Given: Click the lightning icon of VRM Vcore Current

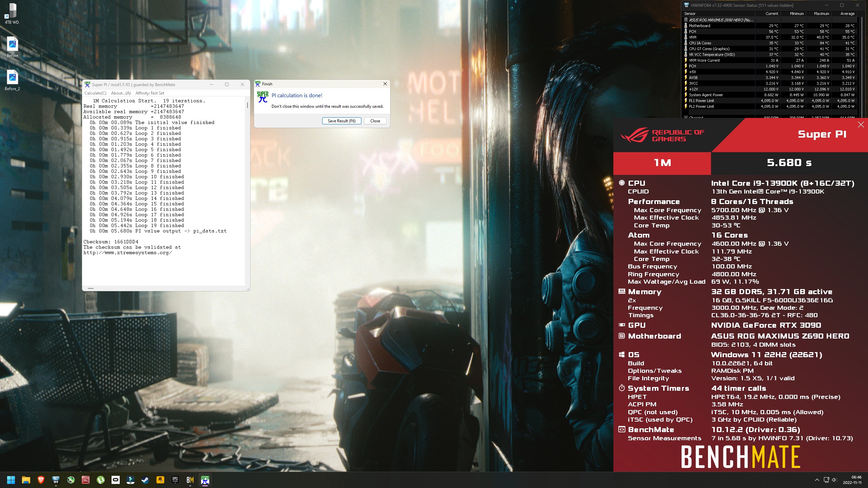Looking at the screenshot, I should pos(686,60).
